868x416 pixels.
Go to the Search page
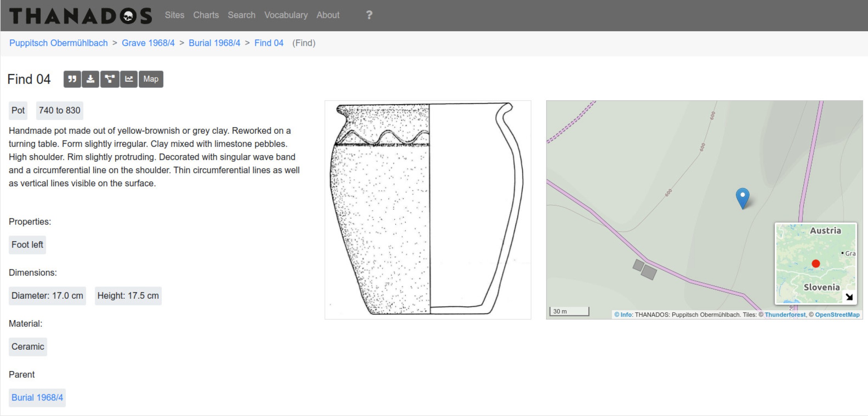click(241, 15)
